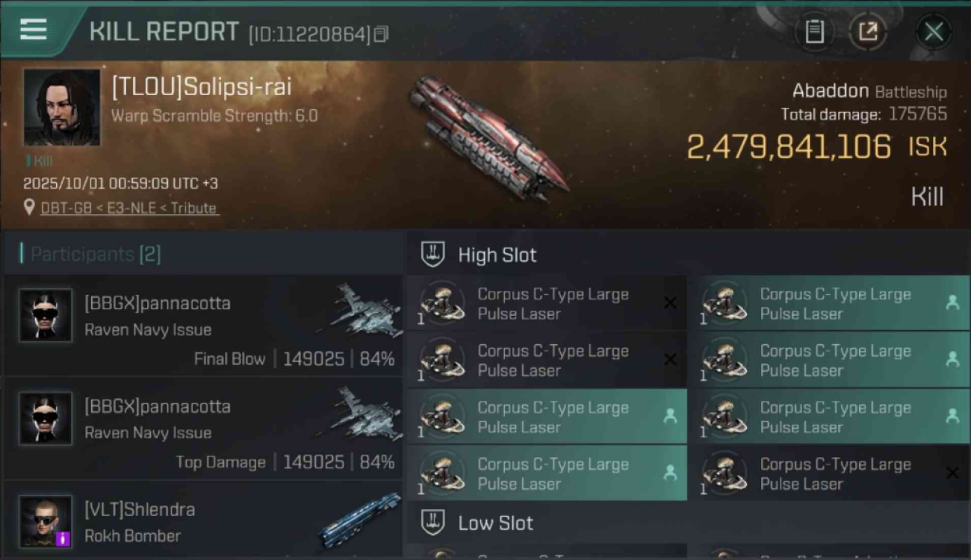Click the first destroyed Pulse Laser X mark
This screenshot has width=971, height=560.
(x=671, y=303)
